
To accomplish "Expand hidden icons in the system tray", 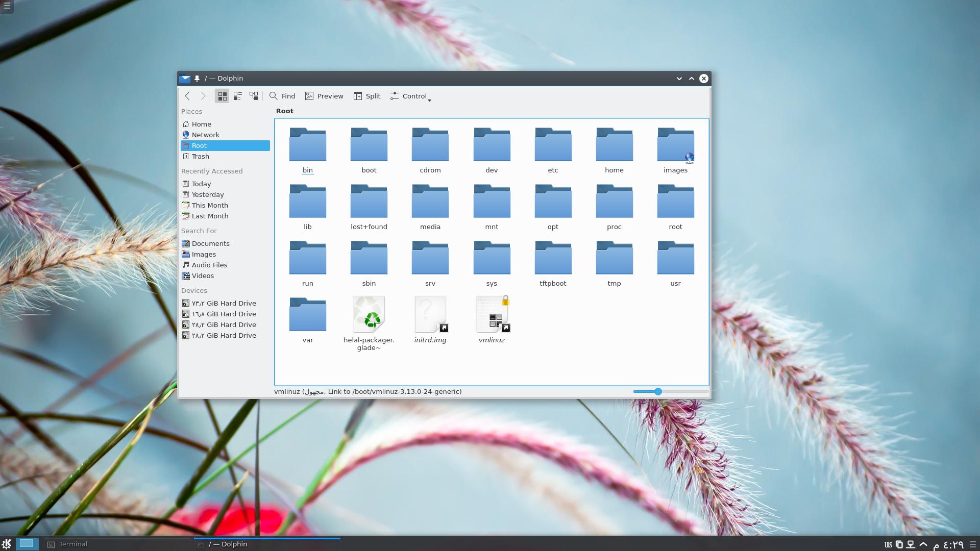I will pos(923,544).
